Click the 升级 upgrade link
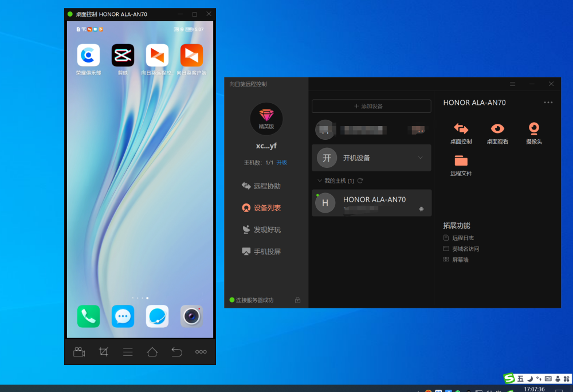 [x=282, y=163]
